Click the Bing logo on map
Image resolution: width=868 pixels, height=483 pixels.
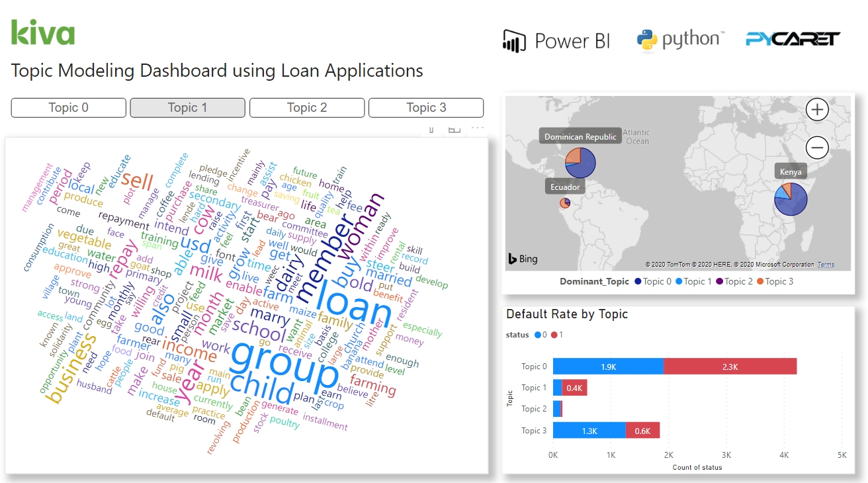523,259
